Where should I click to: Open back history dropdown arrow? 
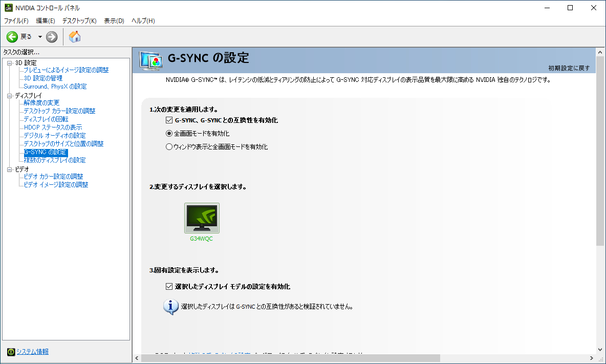point(40,37)
